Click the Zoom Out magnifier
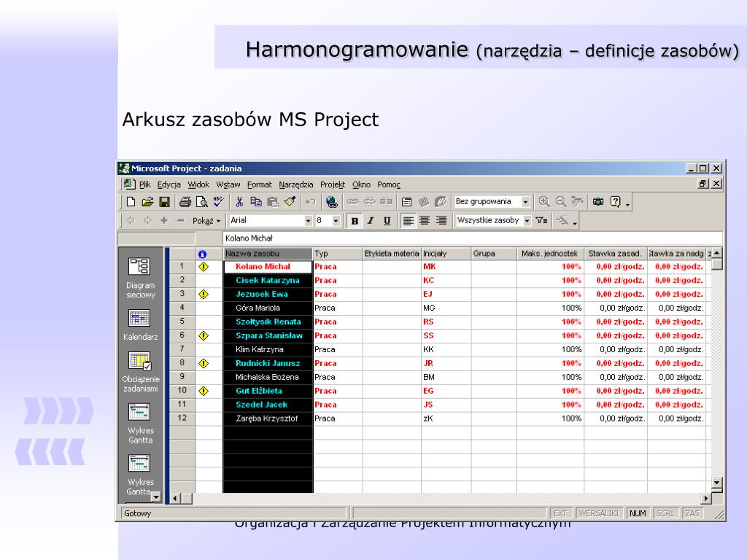This screenshot has height=560, width=747. click(561, 202)
